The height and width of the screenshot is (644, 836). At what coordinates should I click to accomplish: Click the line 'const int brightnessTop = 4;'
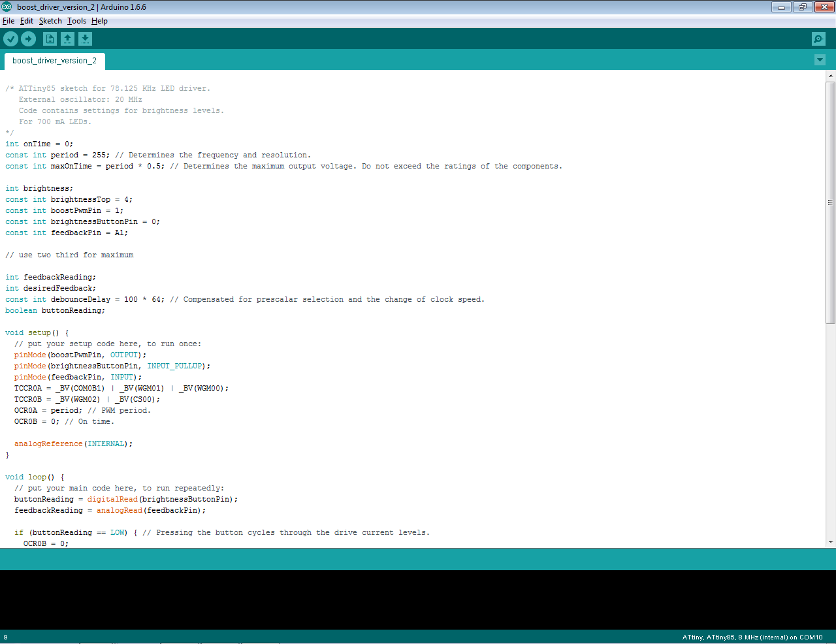(69, 200)
